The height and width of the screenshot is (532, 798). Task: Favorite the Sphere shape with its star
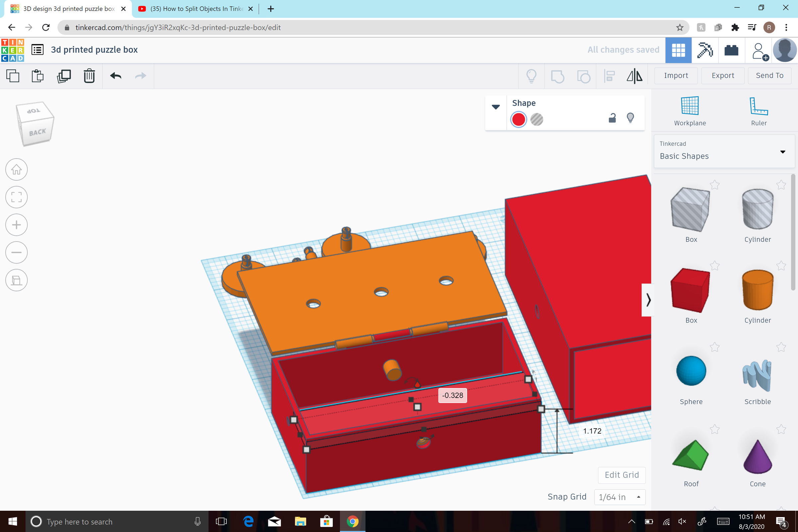click(715, 347)
